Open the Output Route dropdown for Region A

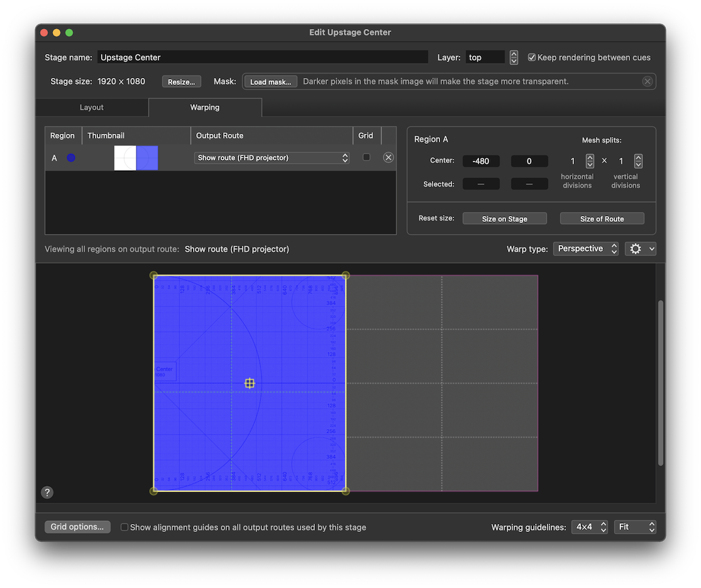pyautogui.click(x=272, y=158)
